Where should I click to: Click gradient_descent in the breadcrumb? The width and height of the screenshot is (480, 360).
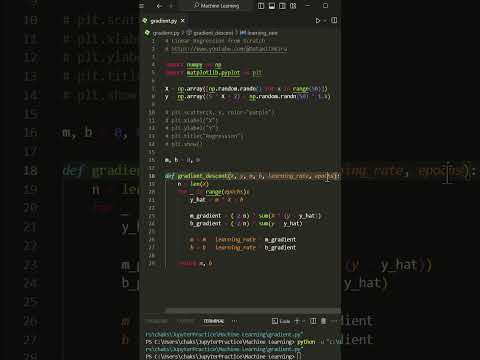pos(213,33)
